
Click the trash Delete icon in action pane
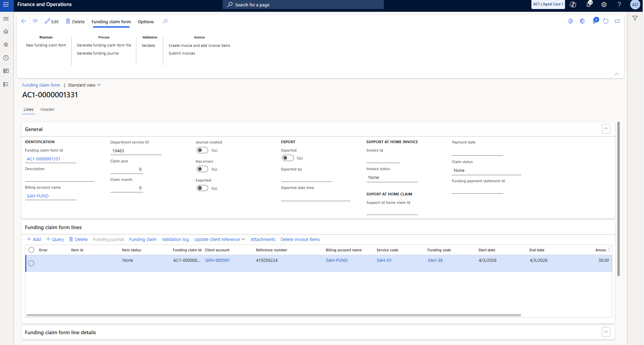click(68, 21)
